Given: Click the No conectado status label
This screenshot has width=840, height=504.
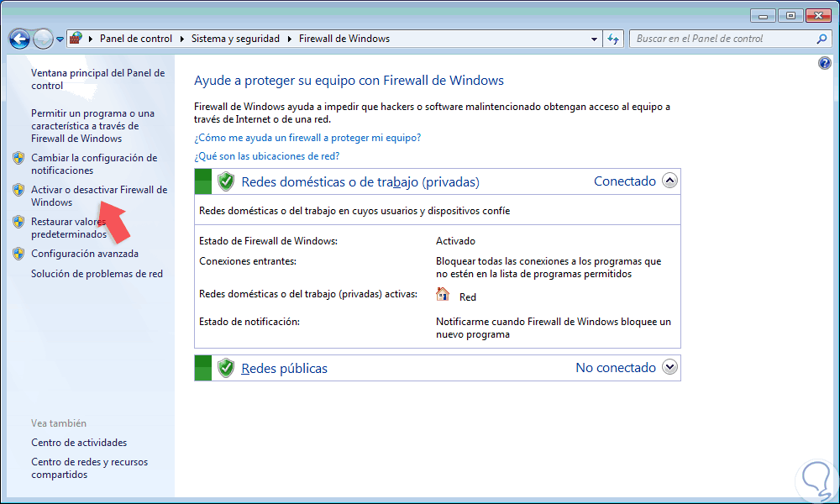Looking at the screenshot, I should pos(616,367).
